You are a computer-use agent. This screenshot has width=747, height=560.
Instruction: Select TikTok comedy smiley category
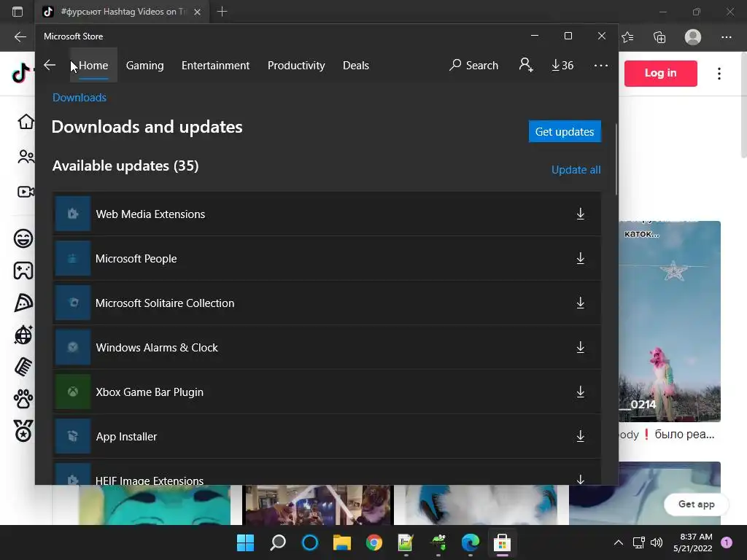[23, 238]
